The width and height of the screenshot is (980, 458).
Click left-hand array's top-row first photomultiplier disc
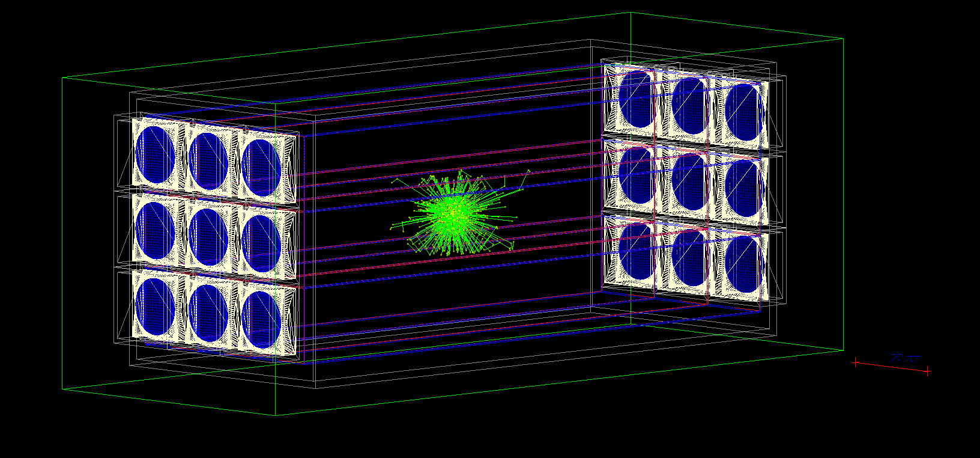(x=155, y=154)
